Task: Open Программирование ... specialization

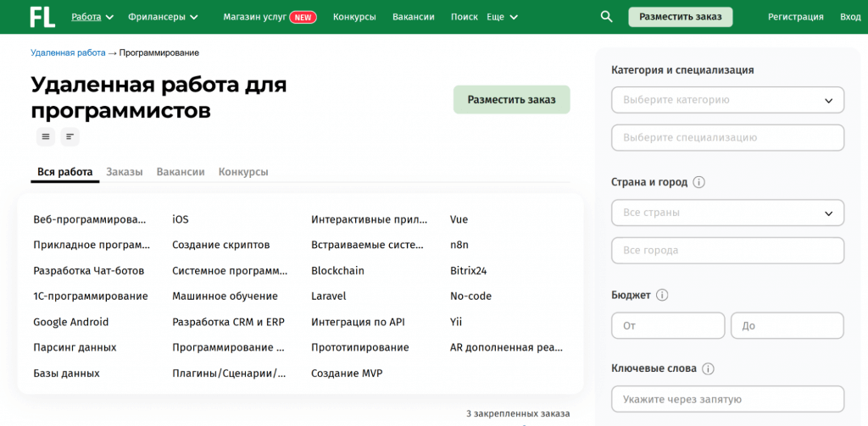Action: point(228,347)
